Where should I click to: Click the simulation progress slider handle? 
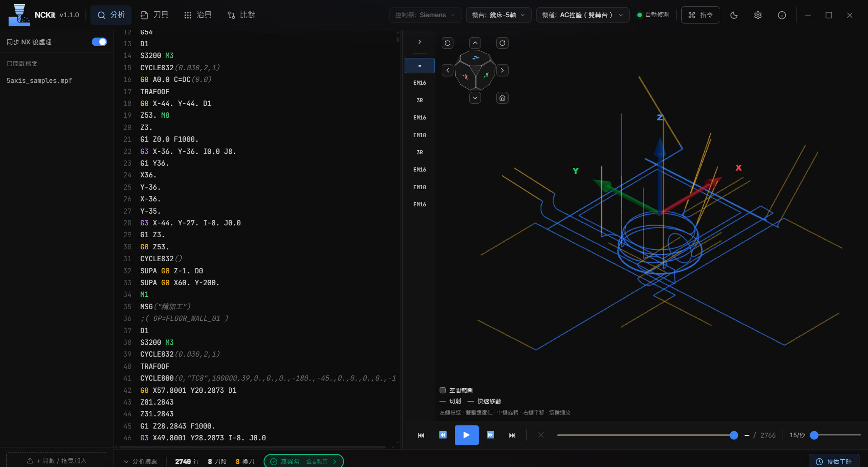pos(734,435)
